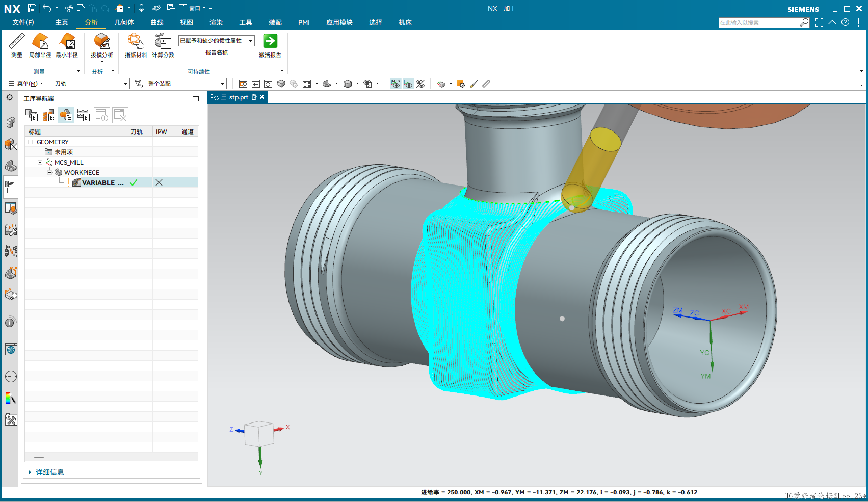Switch to the 曲线 curve ribbon tab
The width and height of the screenshot is (868, 502).
pyautogui.click(x=157, y=22)
